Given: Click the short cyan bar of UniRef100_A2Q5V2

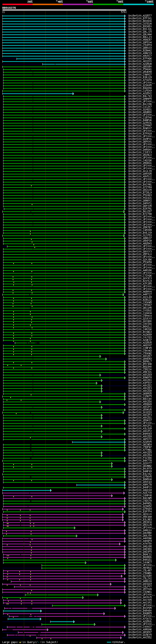Looking at the screenshot, I should (38, 94).
